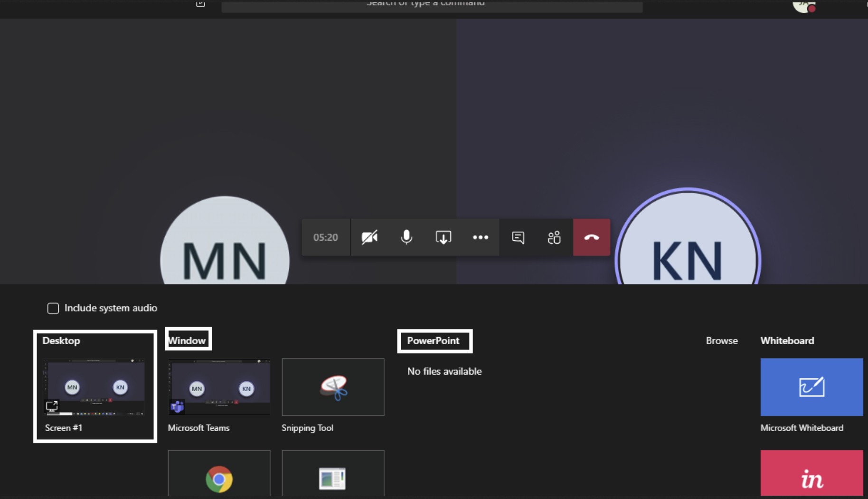Turn on the camera in call toolbar
Screen dimensions: 868x499
coord(369,237)
